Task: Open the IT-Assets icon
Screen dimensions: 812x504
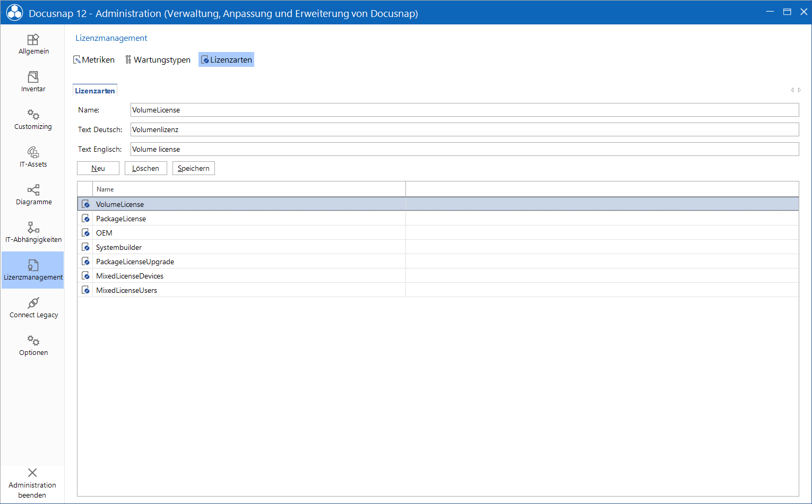Action: point(33,153)
